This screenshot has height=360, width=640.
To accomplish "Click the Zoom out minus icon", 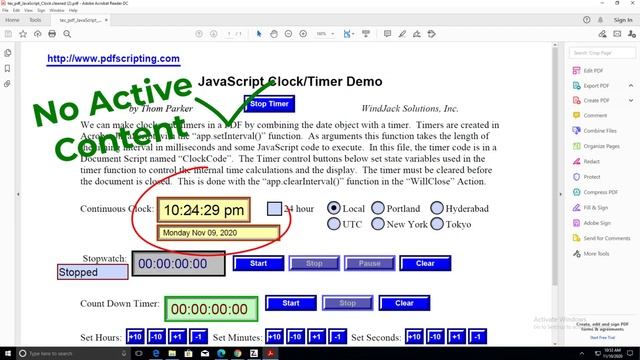I will tap(289, 34).
